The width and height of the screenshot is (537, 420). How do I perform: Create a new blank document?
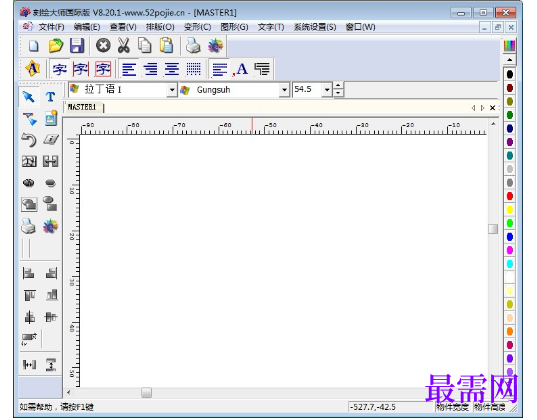click(34, 46)
